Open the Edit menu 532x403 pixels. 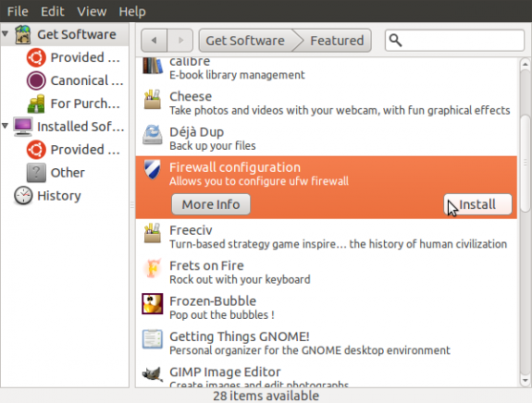(52, 11)
